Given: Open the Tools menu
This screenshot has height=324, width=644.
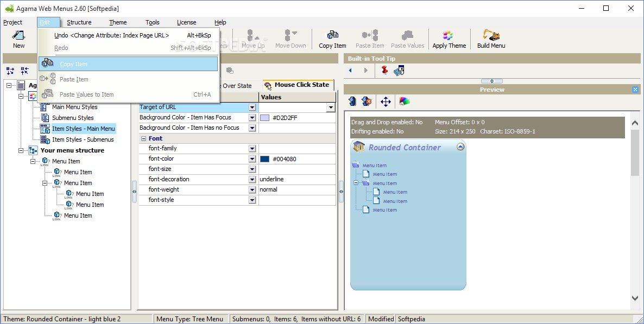Looking at the screenshot, I should point(153,22).
